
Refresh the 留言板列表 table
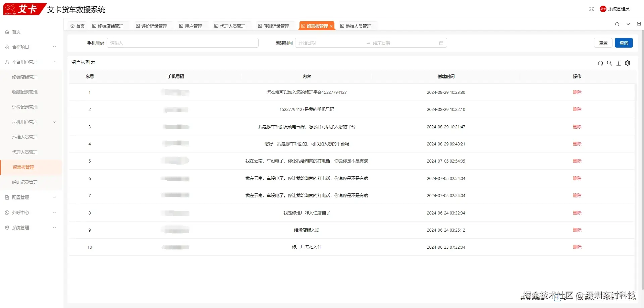tap(600, 63)
